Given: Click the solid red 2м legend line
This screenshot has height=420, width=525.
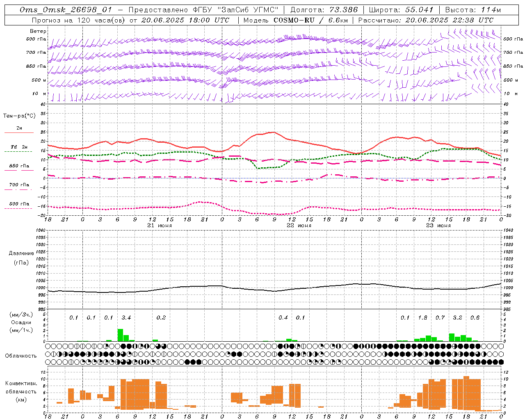Looking at the screenshot, I should pos(19,132).
